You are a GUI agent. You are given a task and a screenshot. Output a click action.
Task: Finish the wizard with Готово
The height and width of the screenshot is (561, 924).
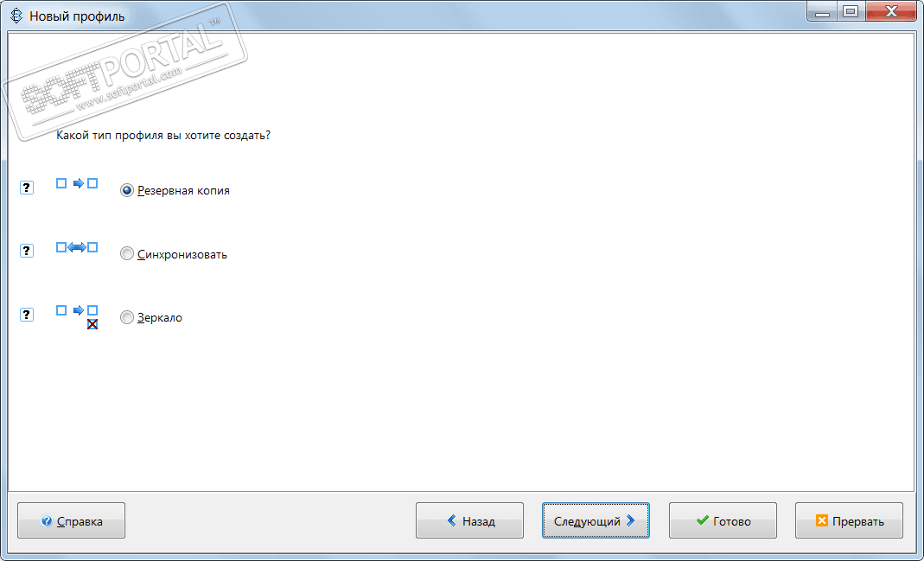tap(723, 520)
